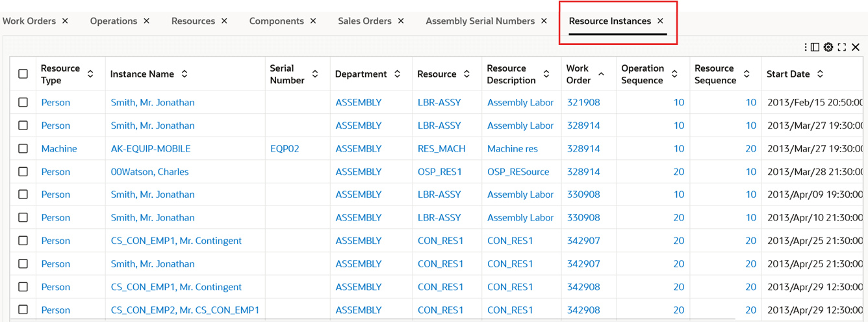Select the 00Watson, Charles row checkbox
This screenshot has width=868, height=322.
tap(23, 172)
